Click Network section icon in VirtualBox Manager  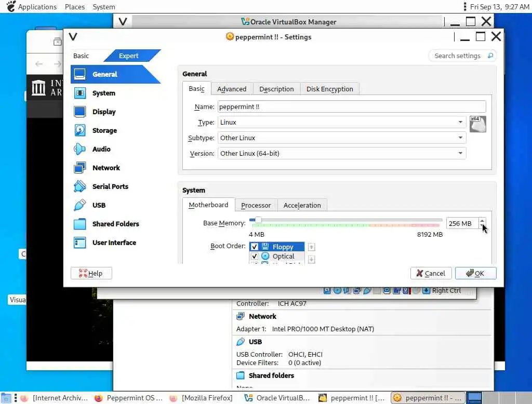[240, 316]
